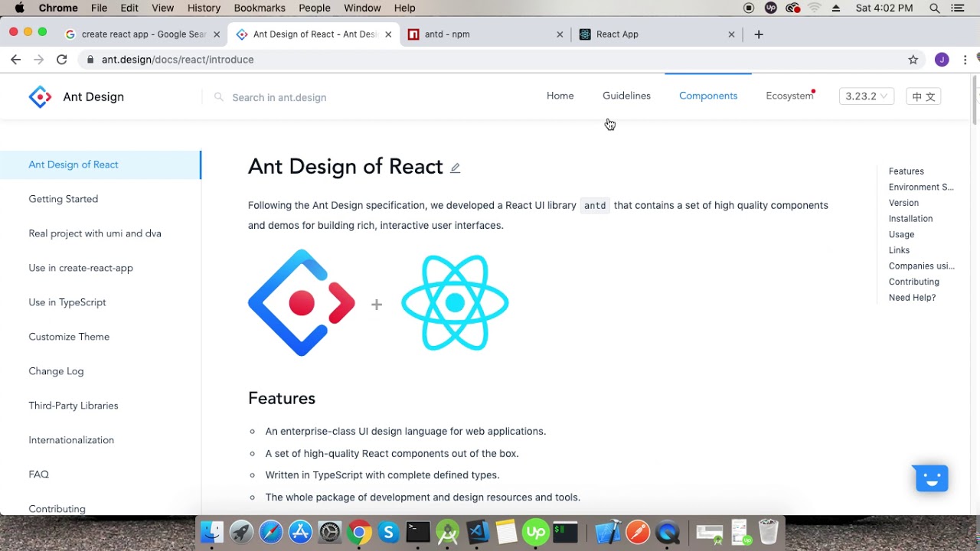Viewport: 980px width, 551px height.
Task: Open Safari from the dock
Action: pos(271,532)
